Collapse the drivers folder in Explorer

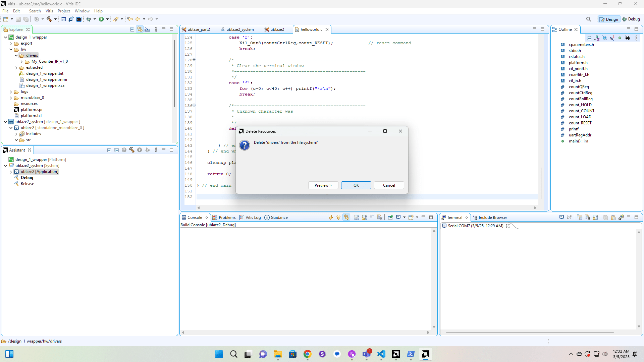pos(16,55)
